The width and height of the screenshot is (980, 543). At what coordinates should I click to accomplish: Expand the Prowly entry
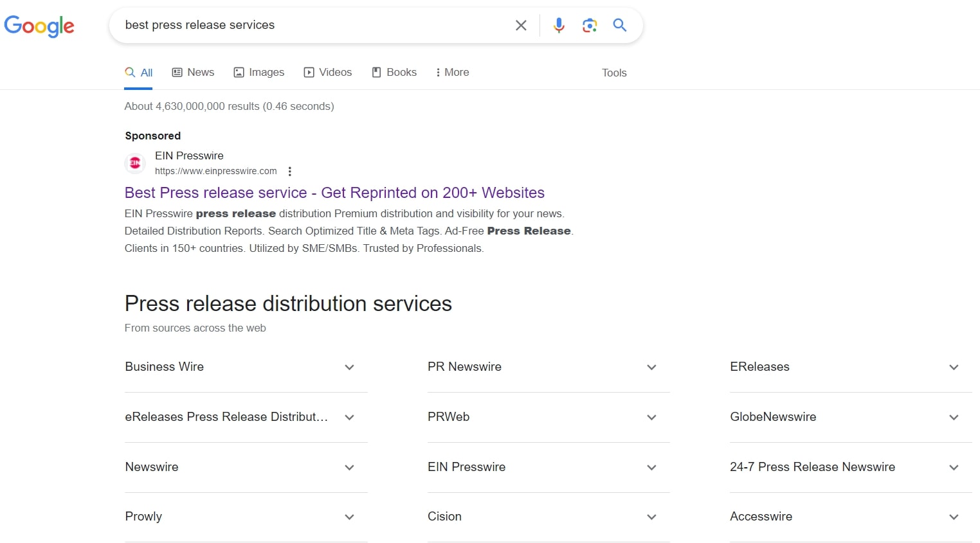pyautogui.click(x=246, y=517)
